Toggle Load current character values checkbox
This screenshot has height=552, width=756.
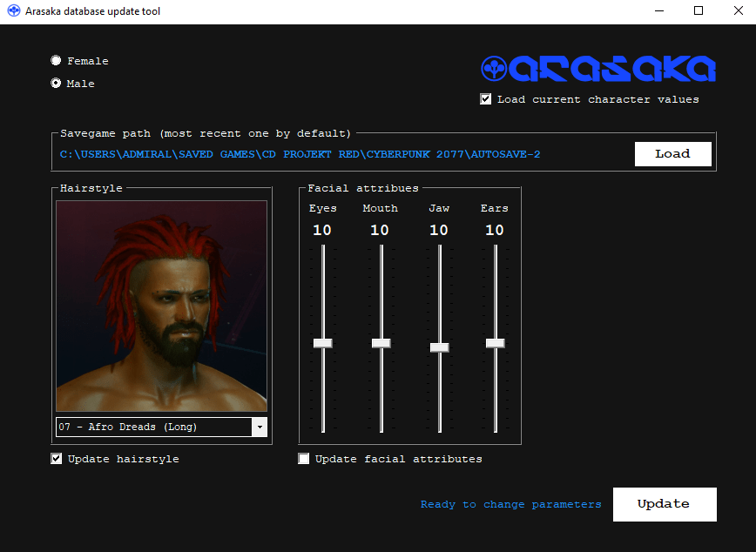point(486,99)
